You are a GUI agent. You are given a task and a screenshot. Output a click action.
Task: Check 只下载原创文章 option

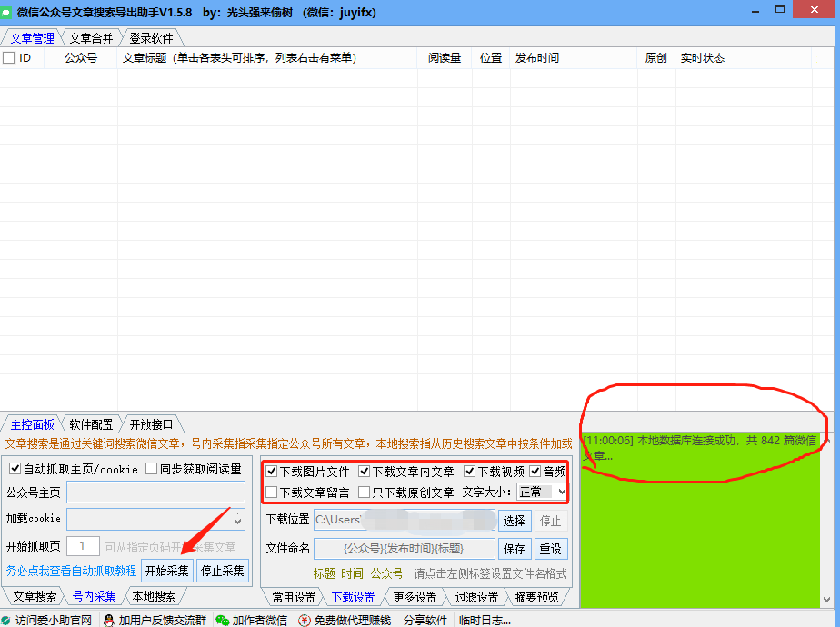pyautogui.click(x=365, y=493)
